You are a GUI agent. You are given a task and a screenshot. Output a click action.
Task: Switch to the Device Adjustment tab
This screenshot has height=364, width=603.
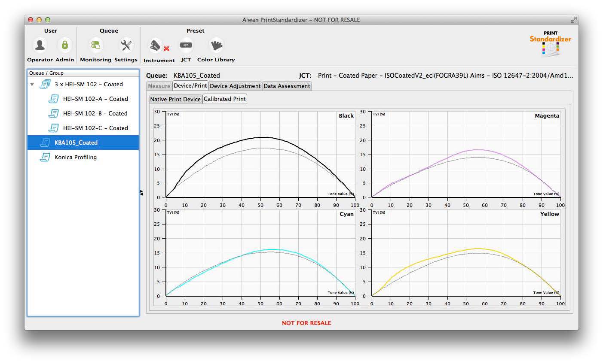[x=235, y=86]
